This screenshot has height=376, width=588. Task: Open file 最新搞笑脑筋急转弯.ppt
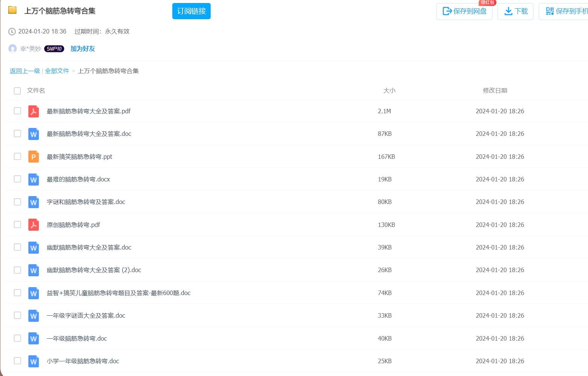tap(79, 157)
